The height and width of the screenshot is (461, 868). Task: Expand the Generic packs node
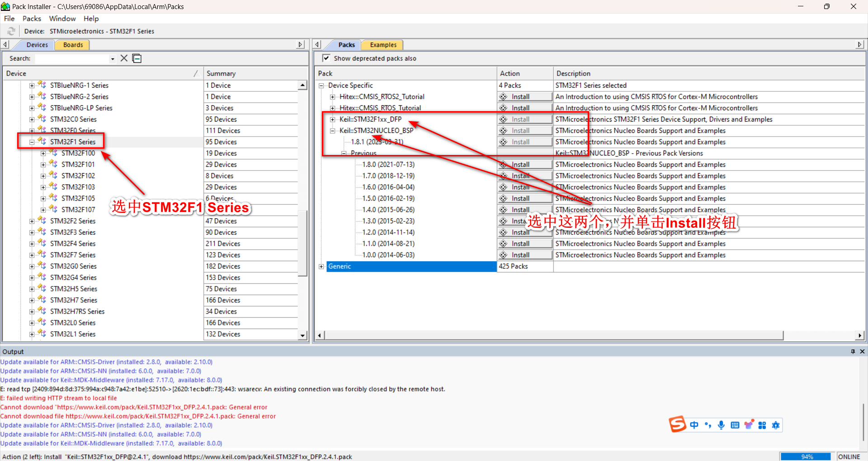pos(321,266)
